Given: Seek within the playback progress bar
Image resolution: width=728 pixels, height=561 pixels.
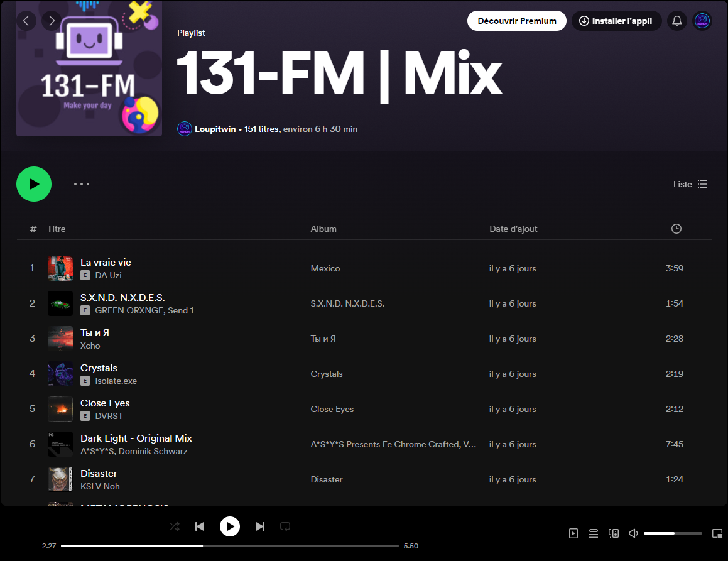Looking at the screenshot, I should pyautogui.click(x=230, y=546).
